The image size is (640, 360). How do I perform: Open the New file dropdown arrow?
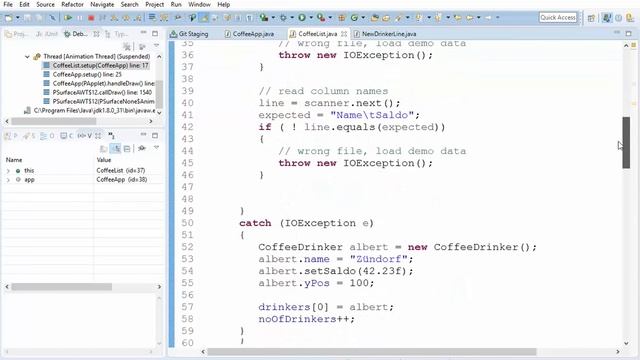[x=18, y=18]
